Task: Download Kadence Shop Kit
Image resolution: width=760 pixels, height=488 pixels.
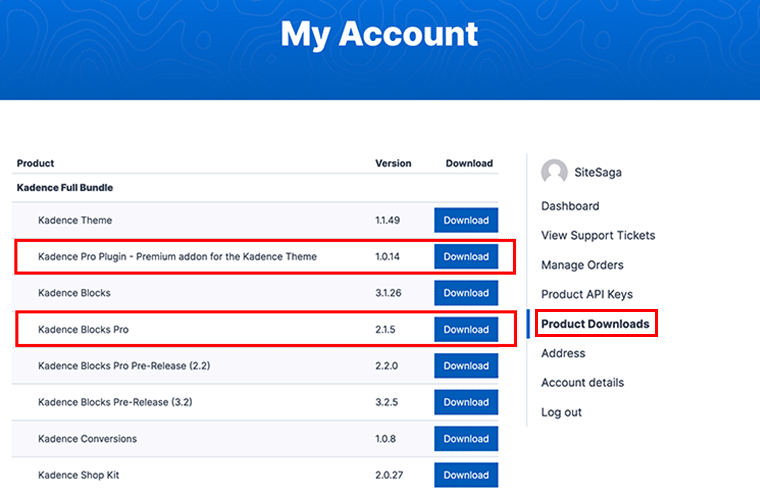Action: coord(466,475)
